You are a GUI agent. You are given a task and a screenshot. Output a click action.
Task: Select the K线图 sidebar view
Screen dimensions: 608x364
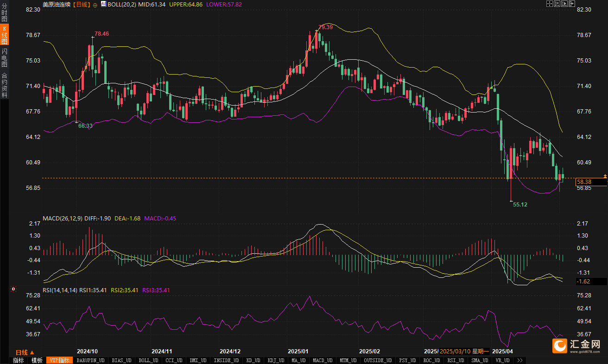pos(5,35)
